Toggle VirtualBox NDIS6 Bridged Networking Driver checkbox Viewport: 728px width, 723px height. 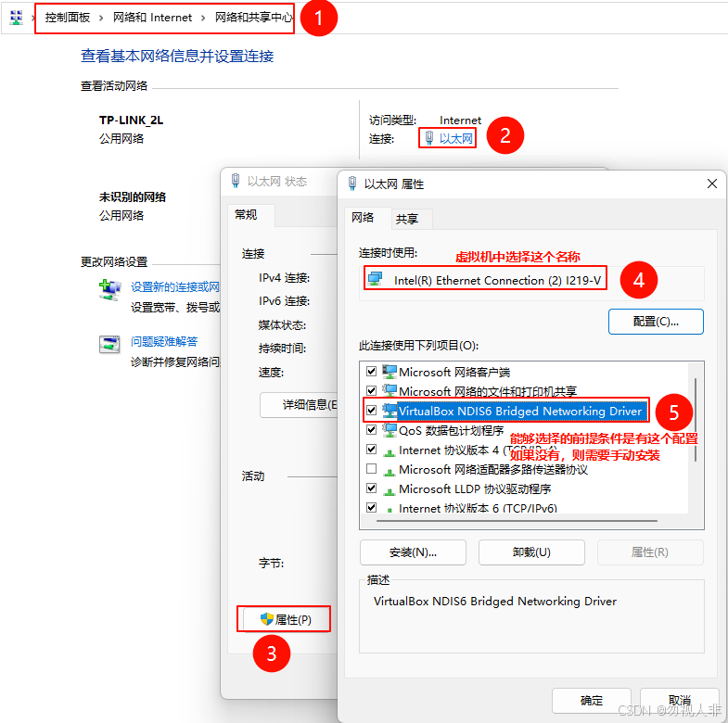[x=371, y=411]
